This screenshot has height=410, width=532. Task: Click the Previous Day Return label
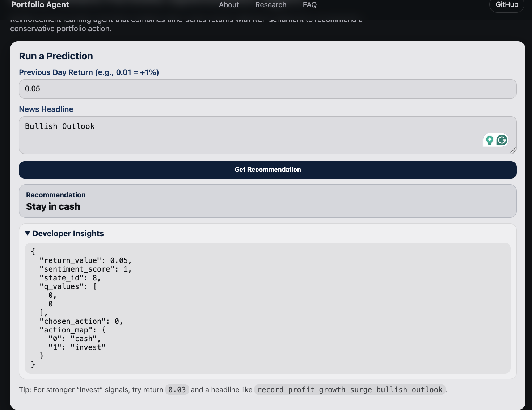(x=89, y=72)
